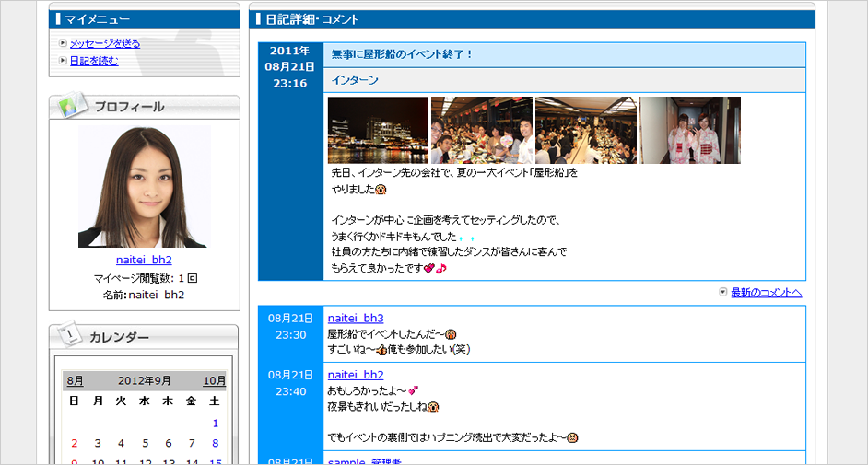This screenshot has width=868, height=465.
Task: Select 2012年9月 calendar title
Action: [144, 381]
